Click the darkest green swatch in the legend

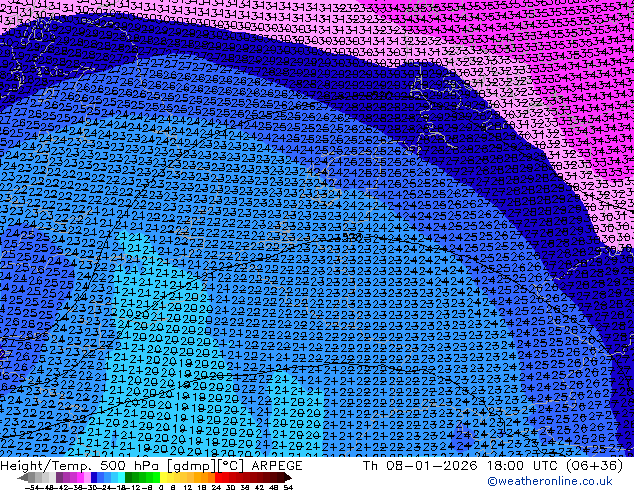129,477
